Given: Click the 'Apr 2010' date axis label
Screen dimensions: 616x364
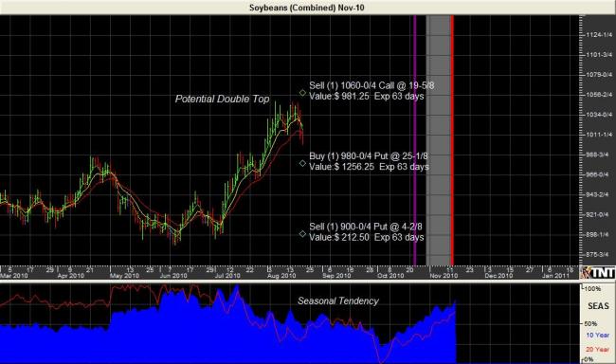Looking at the screenshot, I should (71, 276).
